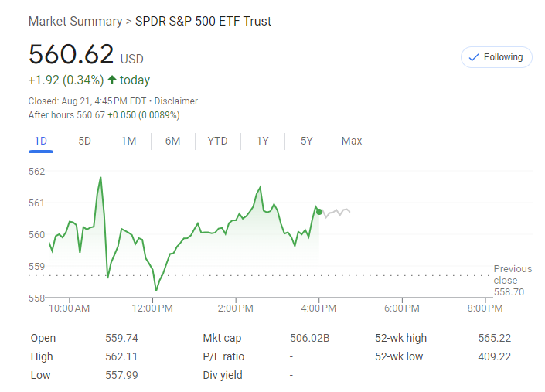The height and width of the screenshot is (392, 545).
Task: Click the 52-wk high value 565.22
Action: click(494, 338)
